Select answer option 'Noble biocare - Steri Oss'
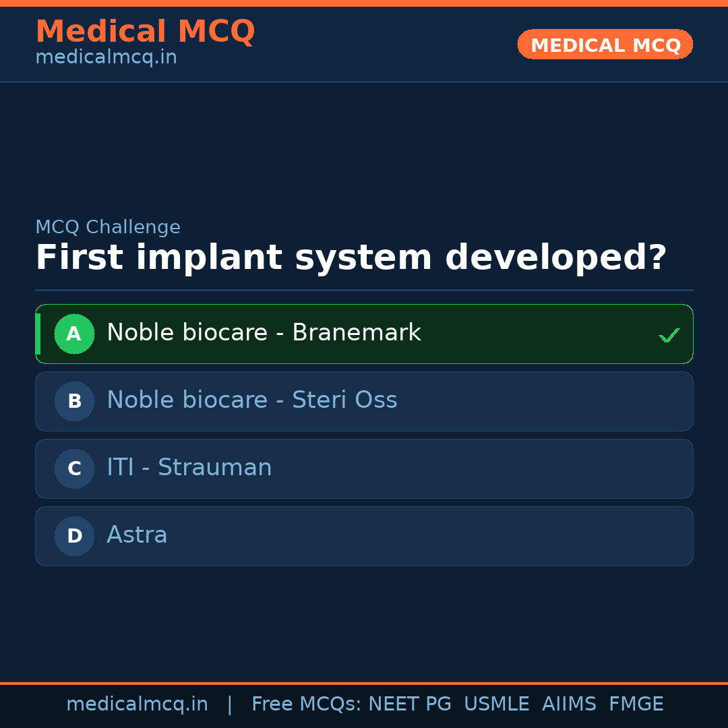The width and height of the screenshot is (728, 728). [x=251, y=400]
